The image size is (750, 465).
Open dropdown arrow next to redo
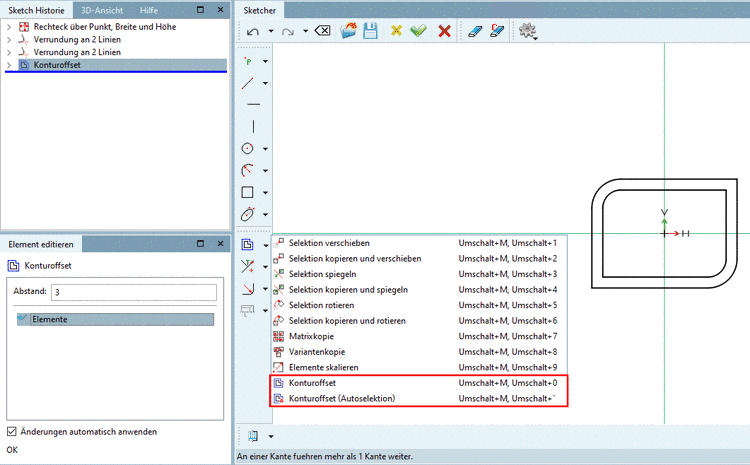coord(305,31)
